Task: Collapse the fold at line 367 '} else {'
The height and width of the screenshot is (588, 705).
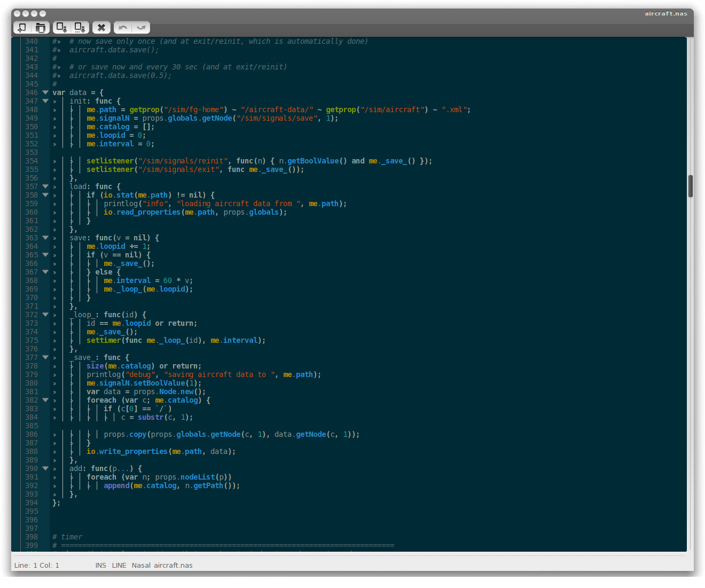Action: [45, 272]
